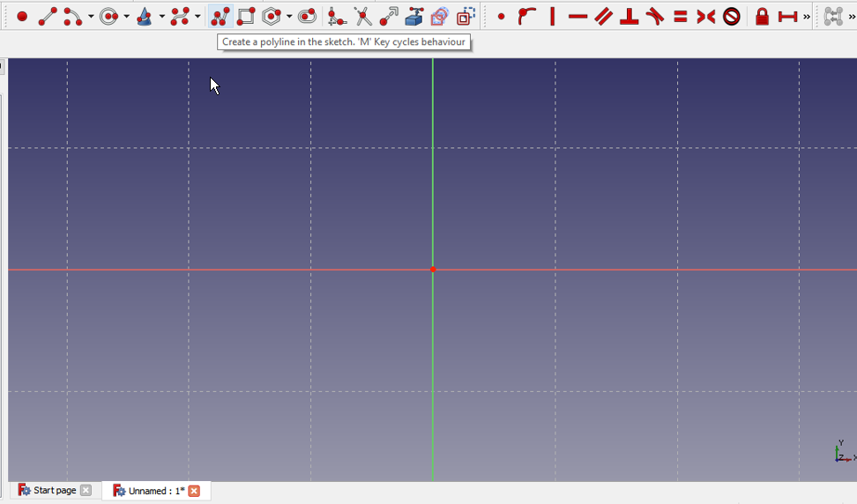This screenshot has width=857, height=504.
Task: Click the grayed Select Constraints tool icon
Action: point(833,17)
